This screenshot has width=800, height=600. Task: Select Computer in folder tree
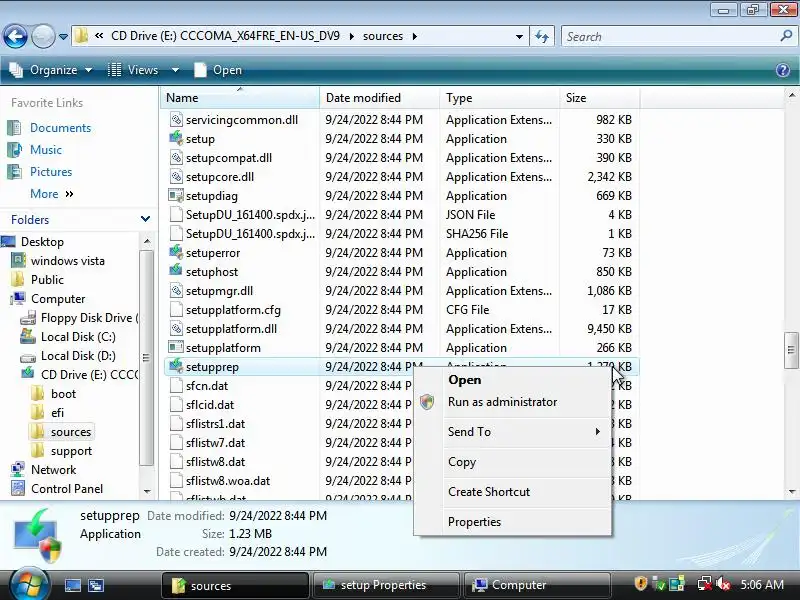coord(58,298)
